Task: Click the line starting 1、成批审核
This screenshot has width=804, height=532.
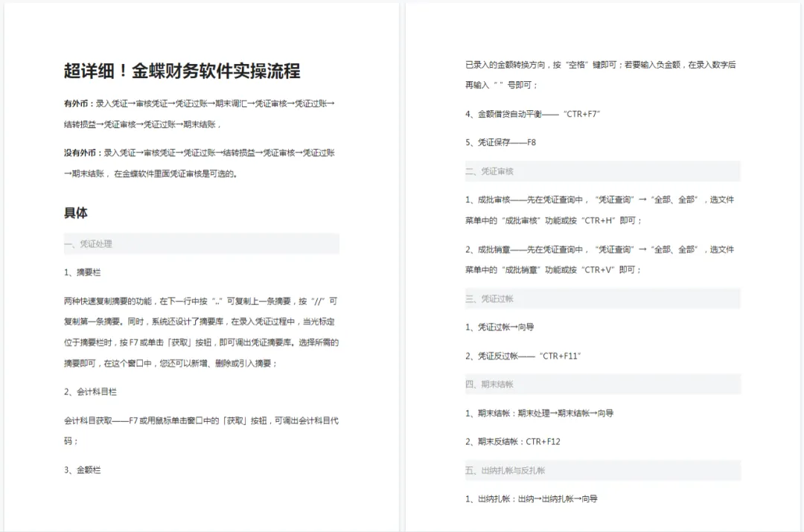Action: click(600, 200)
